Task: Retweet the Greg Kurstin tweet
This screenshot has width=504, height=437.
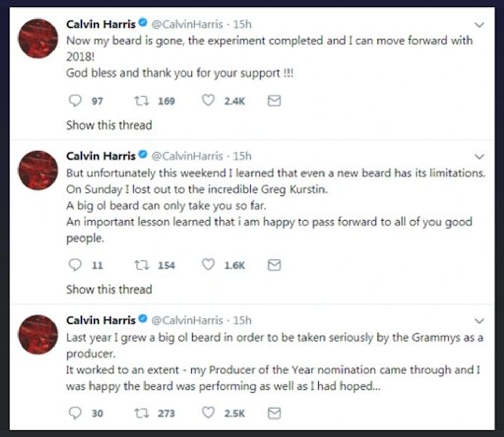Action: 139,265
